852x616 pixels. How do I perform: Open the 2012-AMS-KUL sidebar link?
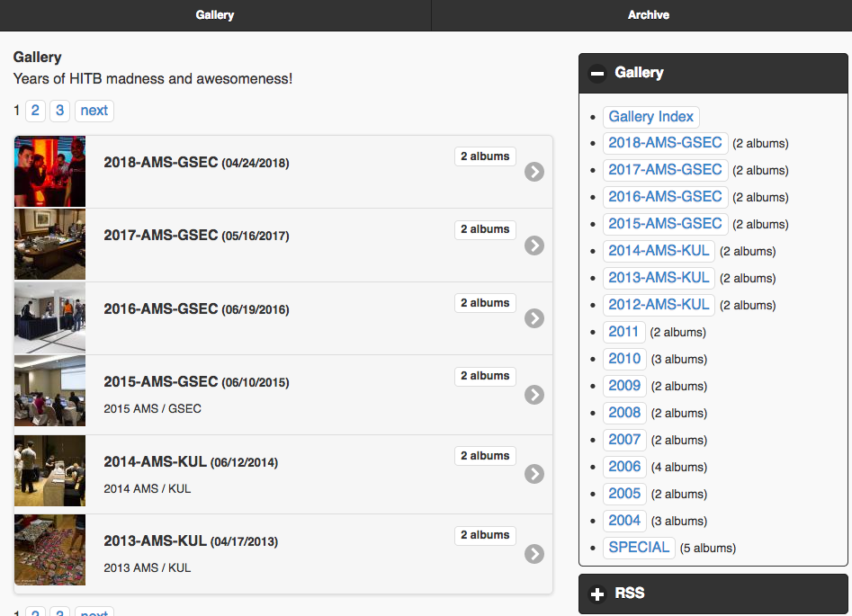point(659,305)
